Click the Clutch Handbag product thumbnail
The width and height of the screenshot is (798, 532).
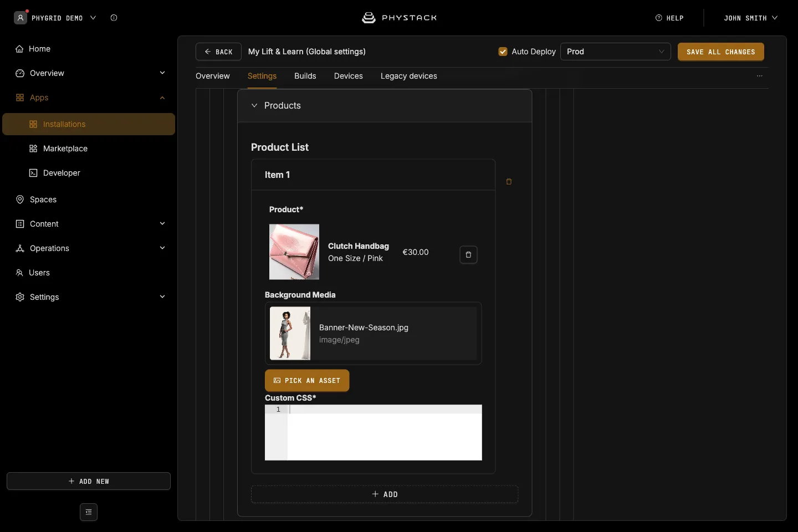(294, 252)
